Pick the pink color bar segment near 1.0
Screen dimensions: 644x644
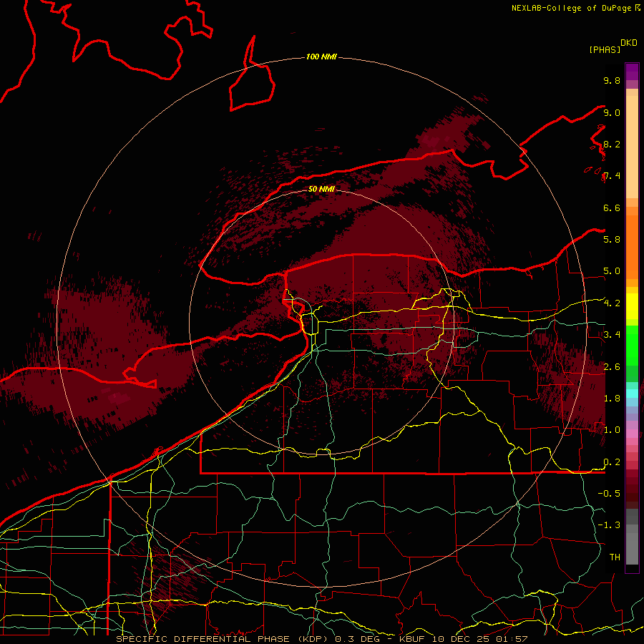point(632,434)
